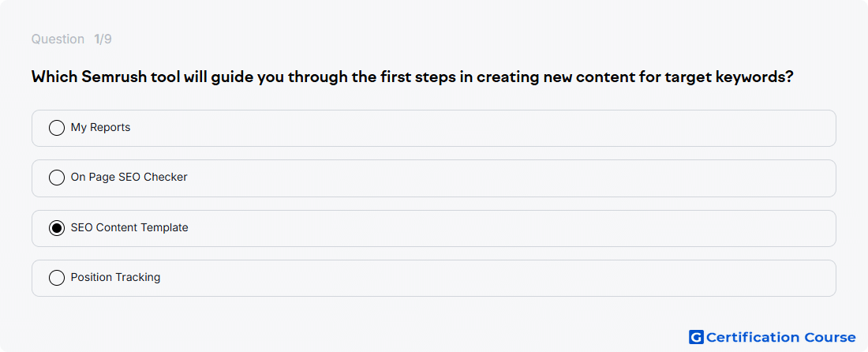The image size is (868, 352).
Task: Click the 1/9 question counter
Action: 103,39
